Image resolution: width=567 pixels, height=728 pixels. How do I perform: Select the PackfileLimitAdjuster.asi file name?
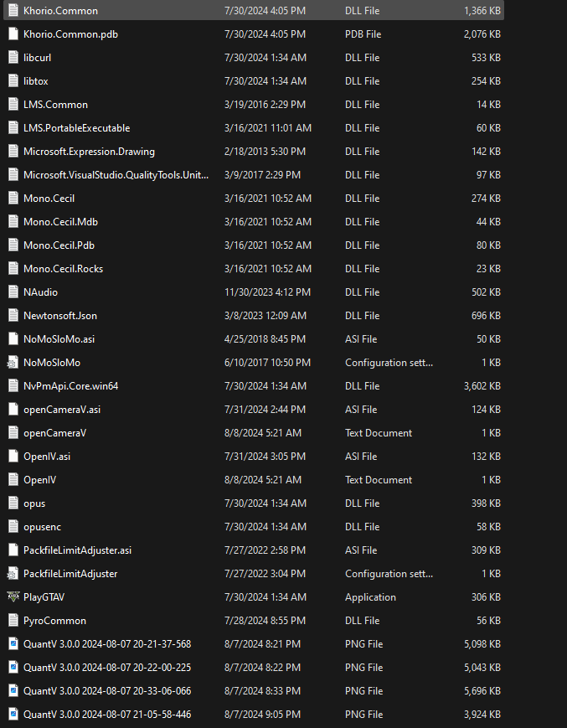[78, 550]
